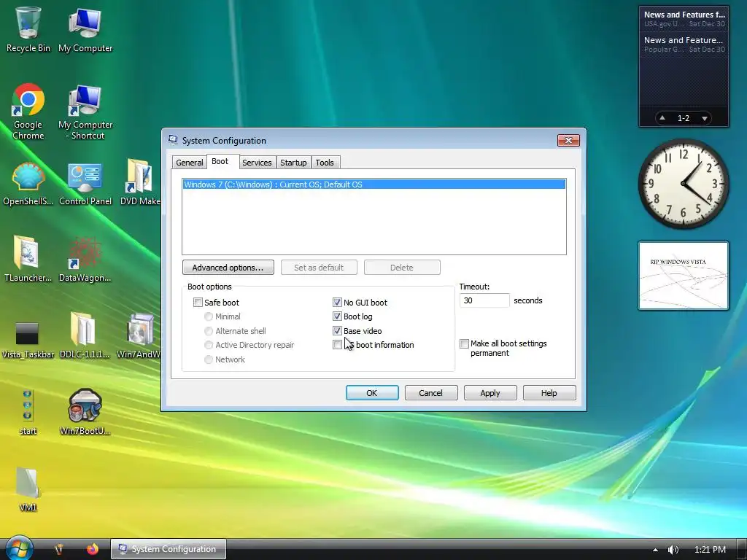The image size is (747, 560).
Task: Select the Minimal radio option
Action: (208, 316)
